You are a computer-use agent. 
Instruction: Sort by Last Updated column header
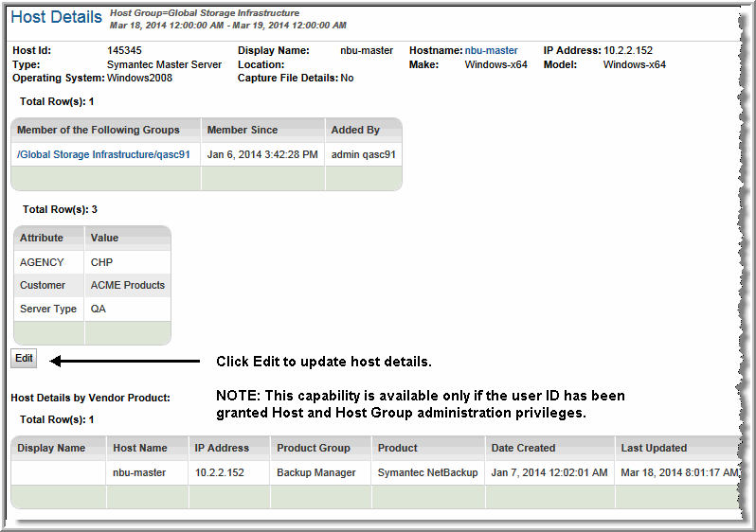point(654,448)
